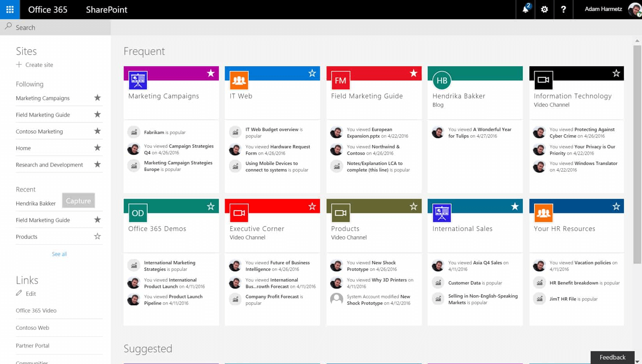Open Partner Portal link

click(x=32, y=345)
